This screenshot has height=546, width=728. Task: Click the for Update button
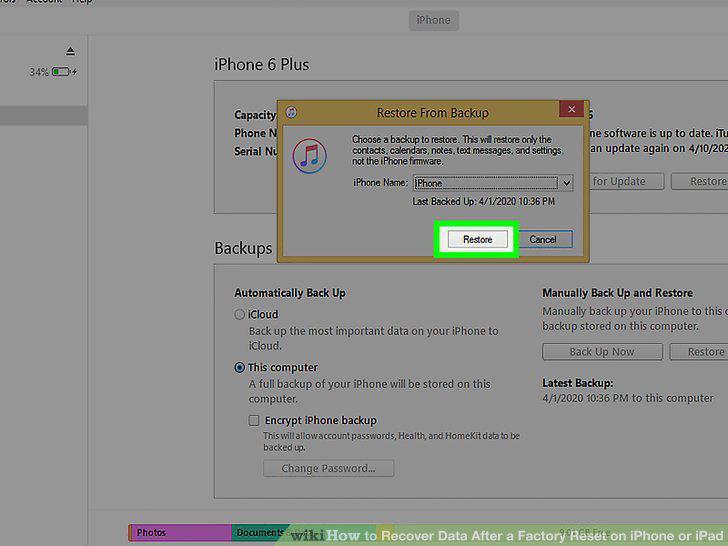pos(627,182)
